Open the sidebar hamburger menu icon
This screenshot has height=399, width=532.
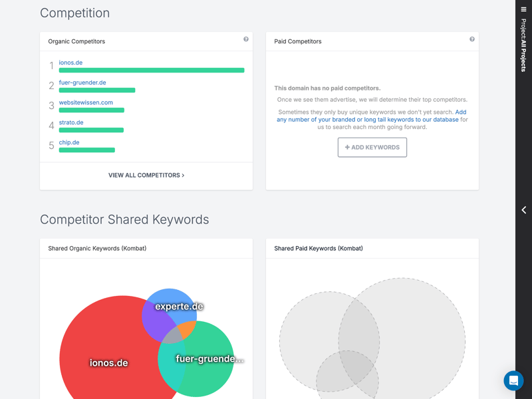click(x=523, y=9)
